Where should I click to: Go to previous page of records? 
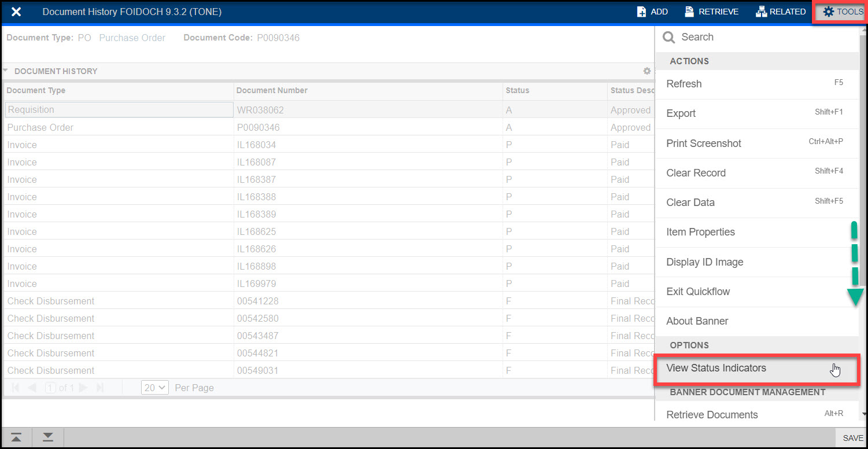click(x=32, y=388)
